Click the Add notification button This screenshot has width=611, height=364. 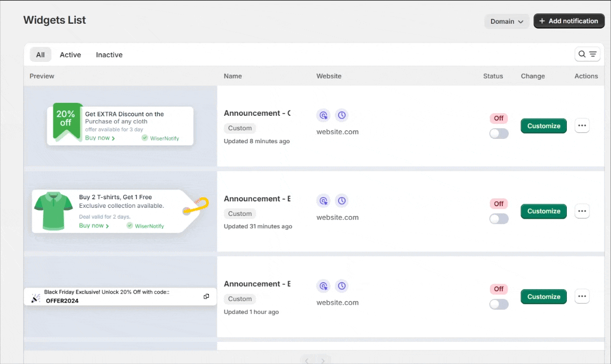[568, 21]
